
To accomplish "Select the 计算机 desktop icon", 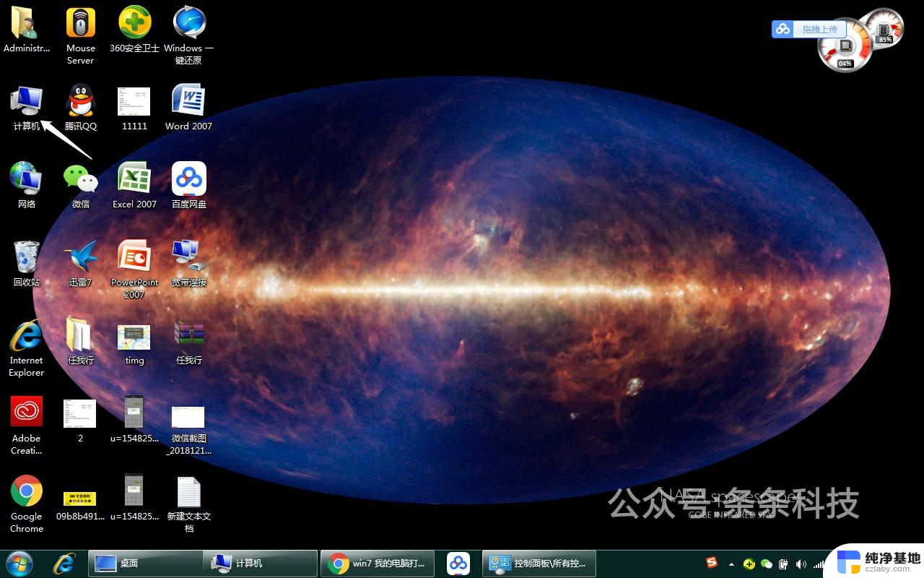I will tap(27, 108).
